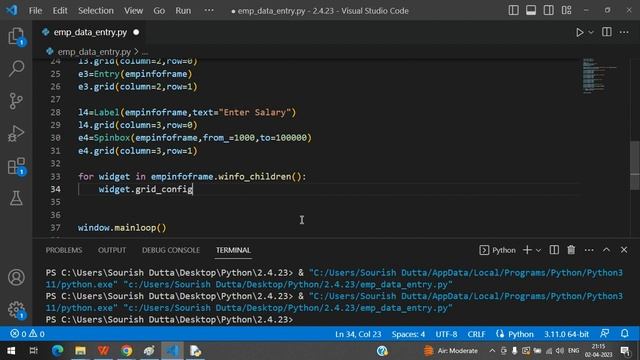Switch to the TERMINAL tab
Image resolution: width=640 pixels, height=360 pixels.
pos(233,250)
